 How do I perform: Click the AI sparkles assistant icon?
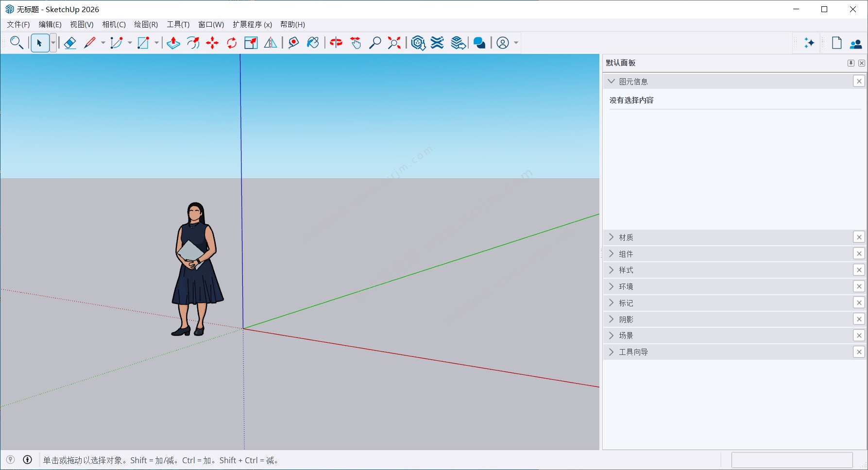click(x=809, y=43)
